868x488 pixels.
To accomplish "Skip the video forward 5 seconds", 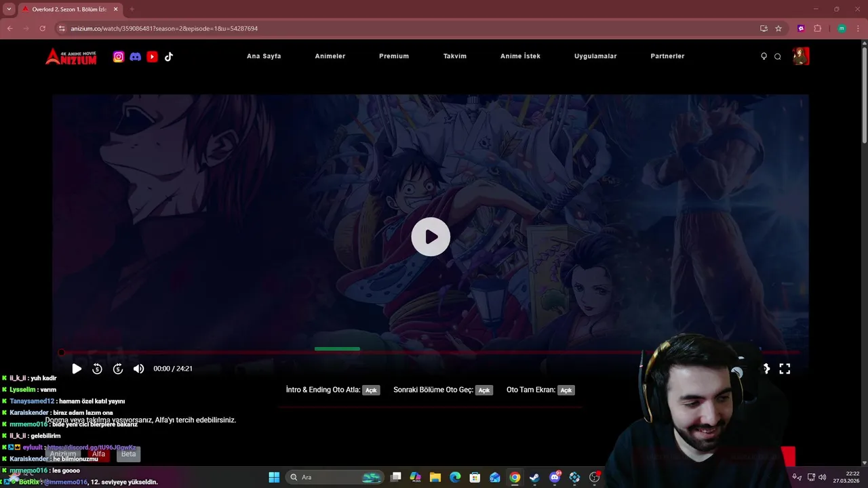I will point(118,369).
